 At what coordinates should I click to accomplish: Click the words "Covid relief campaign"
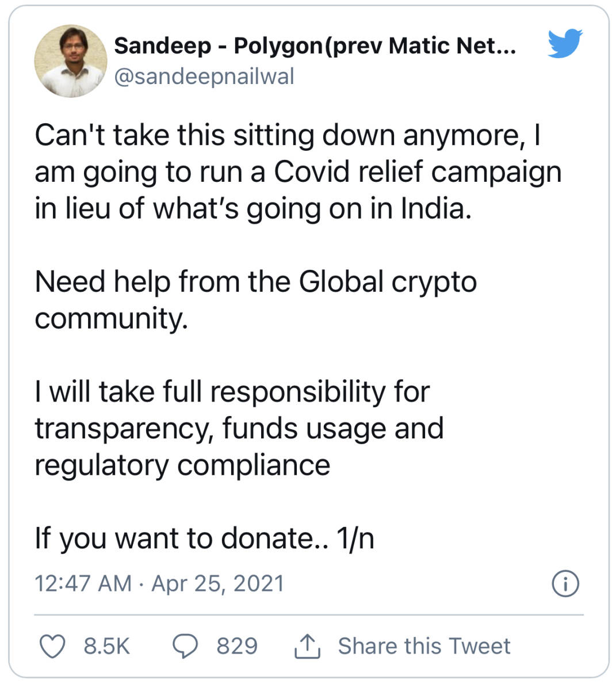point(417,172)
